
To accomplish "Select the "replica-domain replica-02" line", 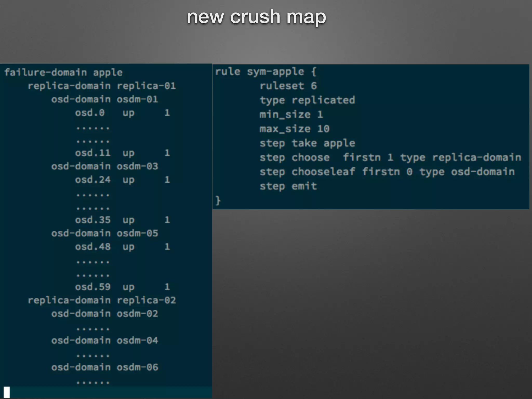I will point(102,301).
